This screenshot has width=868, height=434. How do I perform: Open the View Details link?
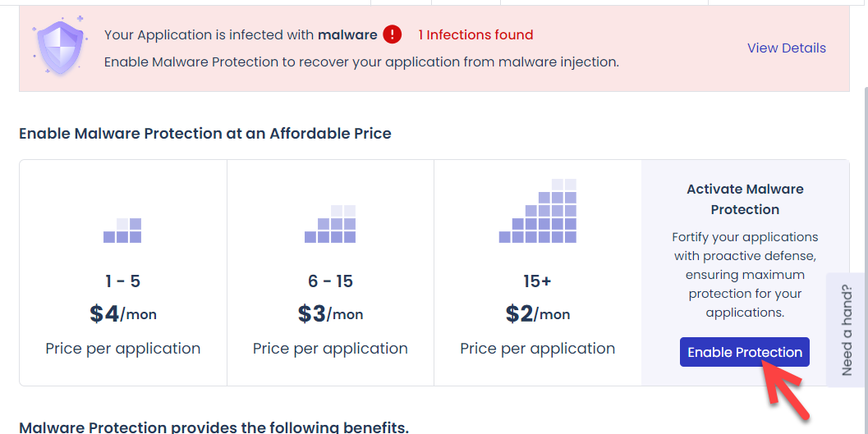[786, 48]
